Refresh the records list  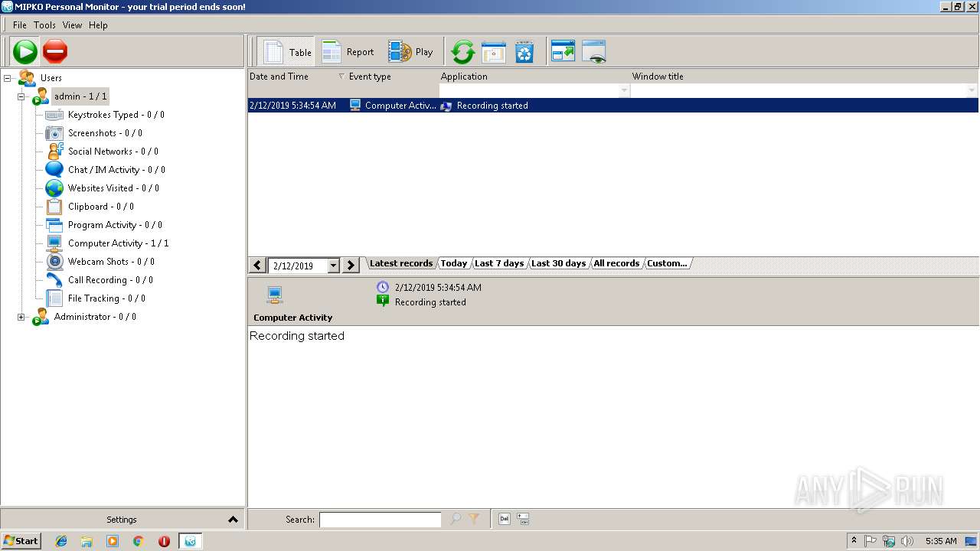pos(462,52)
